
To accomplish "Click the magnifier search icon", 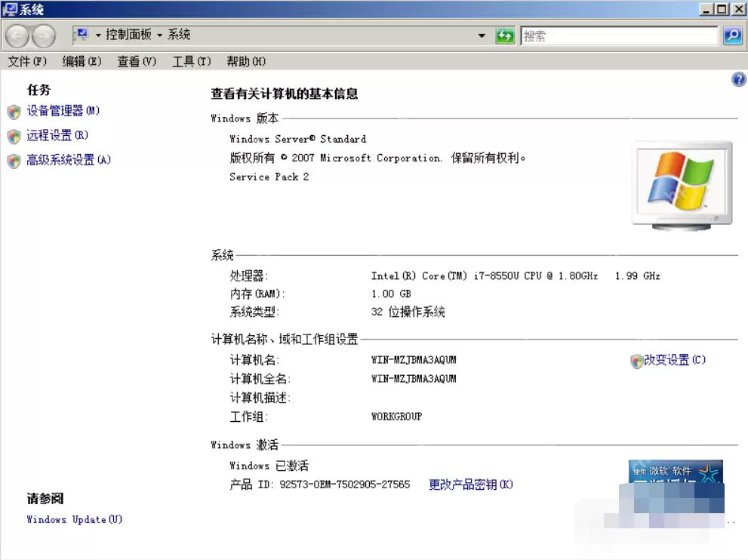I will coord(731,35).
